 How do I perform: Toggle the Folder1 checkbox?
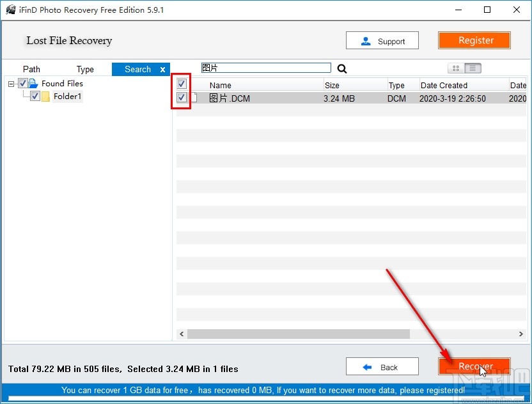click(35, 96)
